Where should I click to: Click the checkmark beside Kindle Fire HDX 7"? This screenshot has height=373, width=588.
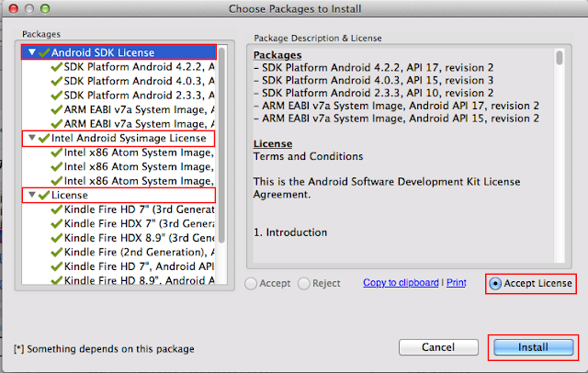57,224
